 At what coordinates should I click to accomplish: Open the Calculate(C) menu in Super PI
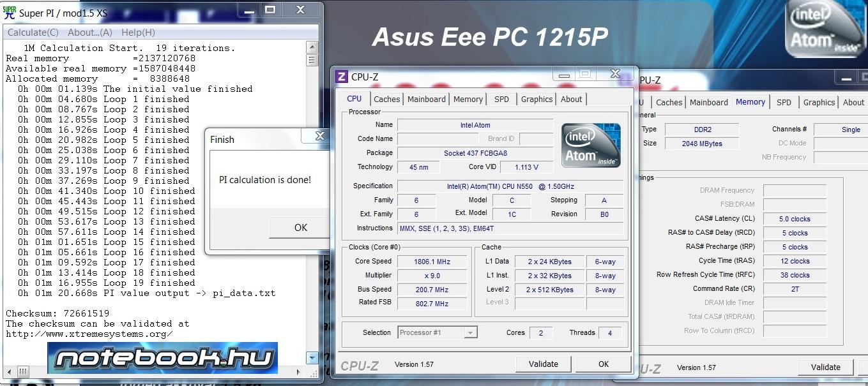click(33, 33)
